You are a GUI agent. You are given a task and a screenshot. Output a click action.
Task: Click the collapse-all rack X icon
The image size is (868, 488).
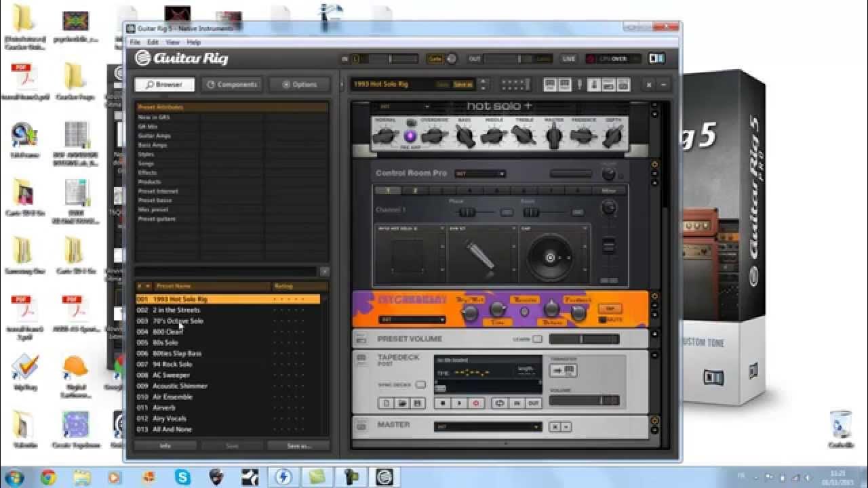point(649,85)
